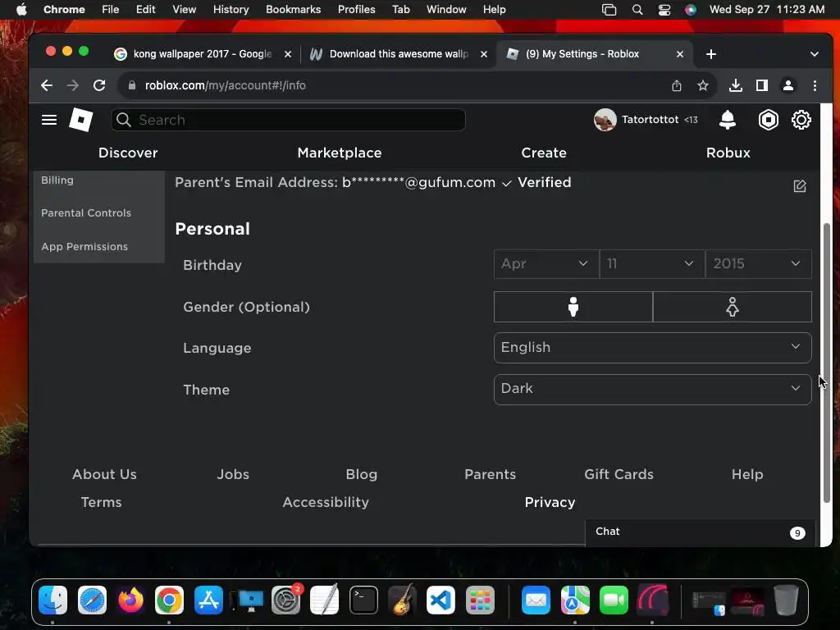
Task: Open Firefox from the Dock
Action: pos(130,600)
